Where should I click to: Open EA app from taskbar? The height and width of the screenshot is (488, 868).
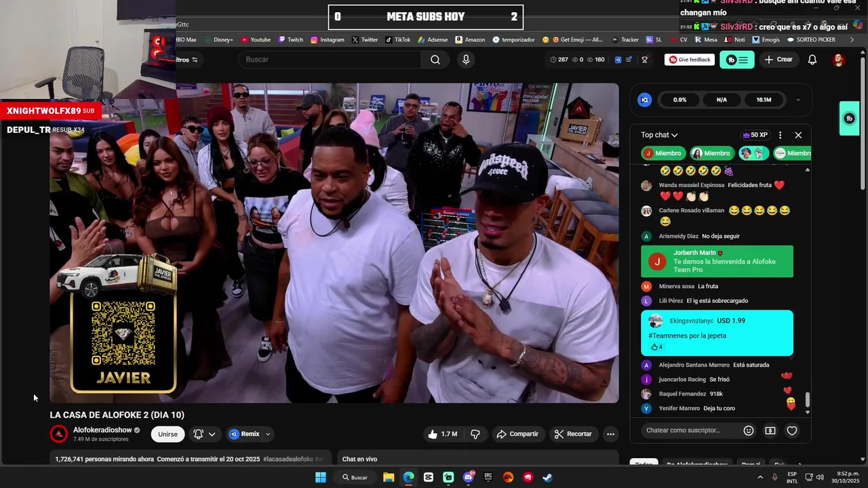pyautogui.click(x=508, y=477)
